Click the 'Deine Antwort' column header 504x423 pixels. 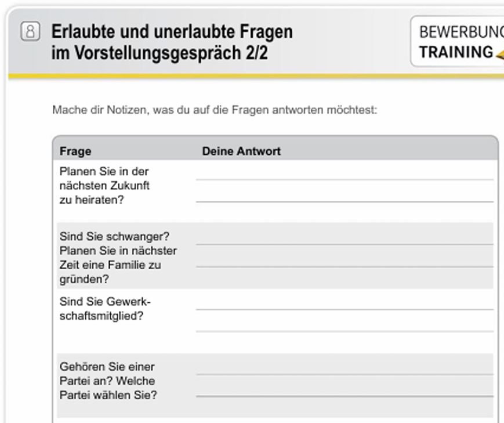241,151
